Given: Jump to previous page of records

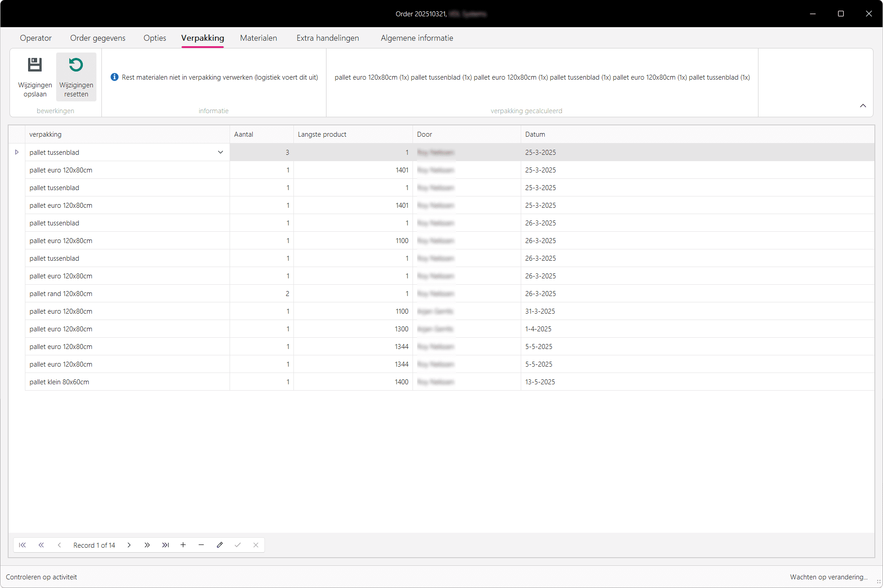Looking at the screenshot, I should click(x=41, y=545).
